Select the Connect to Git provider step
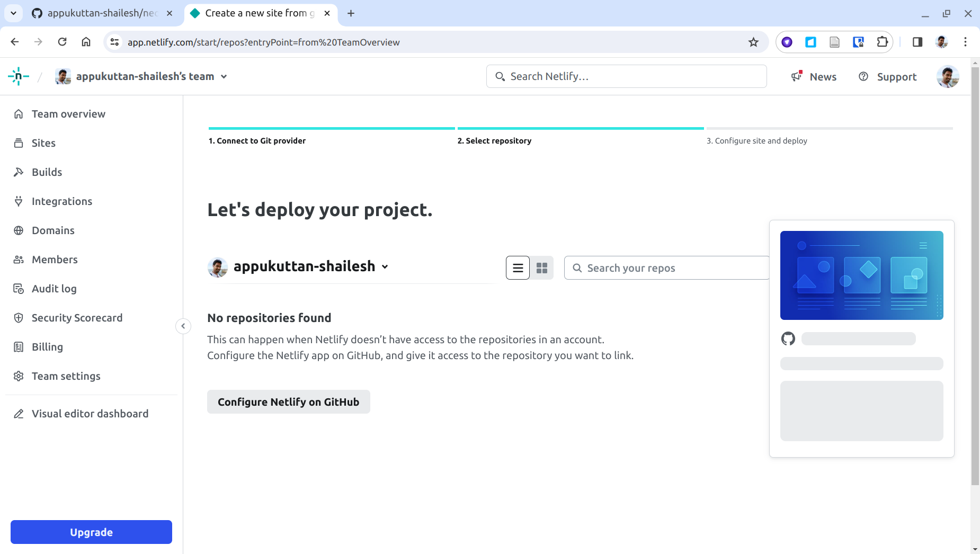Viewport: 980px width, 554px height. [257, 140]
